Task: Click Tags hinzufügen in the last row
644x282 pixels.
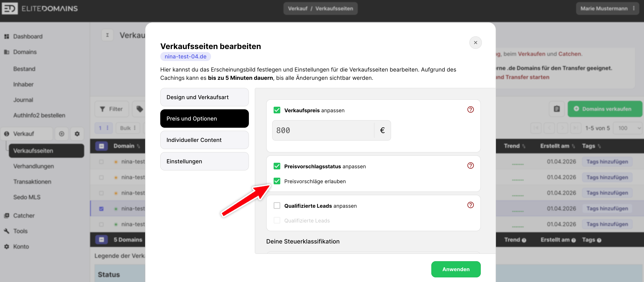Action: [607, 224]
